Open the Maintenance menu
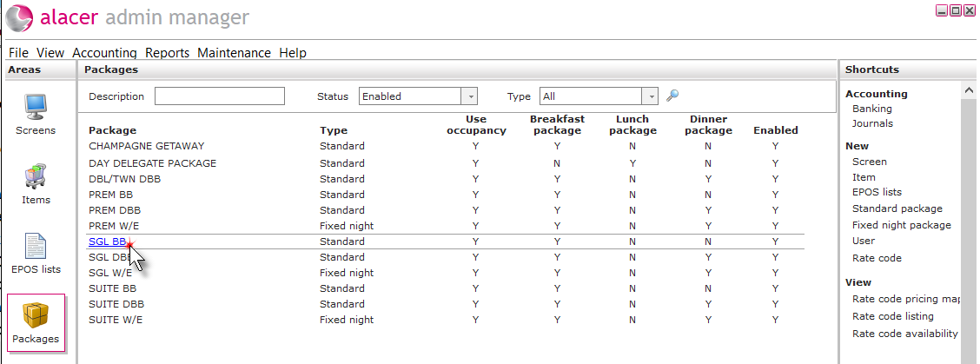Screen dimensions: 980x364 [x=234, y=53]
